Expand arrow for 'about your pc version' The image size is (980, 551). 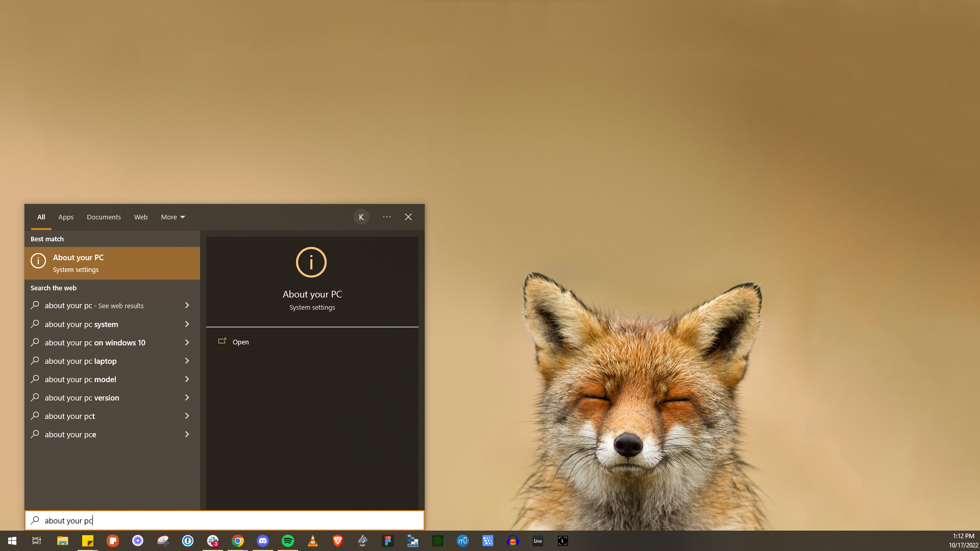coord(187,397)
